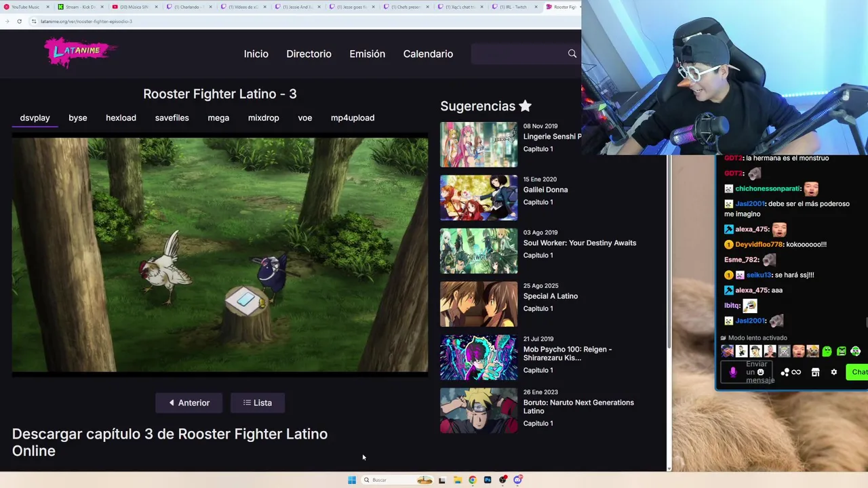Close the YouTube Music tab
The height and width of the screenshot is (488, 868).
pos(47,7)
